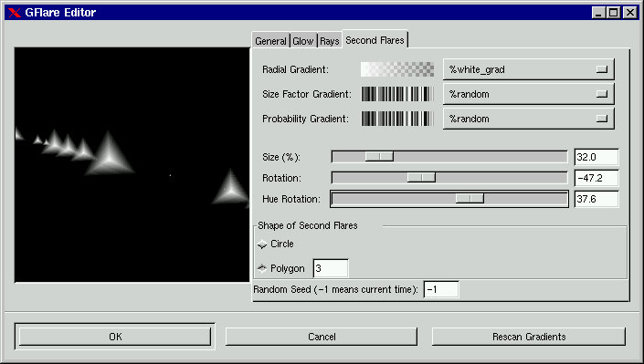Image resolution: width=644 pixels, height=364 pixels.
Task: Select the Polygon shape radio button
Action: [262, 268]
